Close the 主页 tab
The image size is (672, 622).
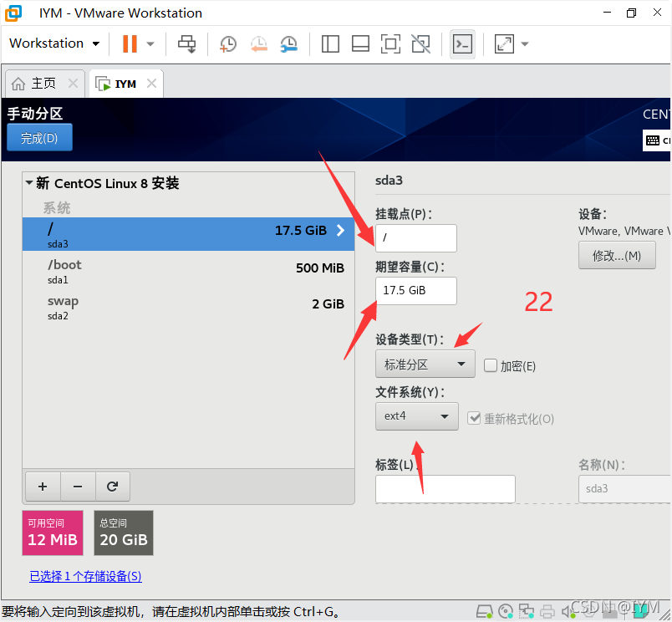[x=74, y=83]
